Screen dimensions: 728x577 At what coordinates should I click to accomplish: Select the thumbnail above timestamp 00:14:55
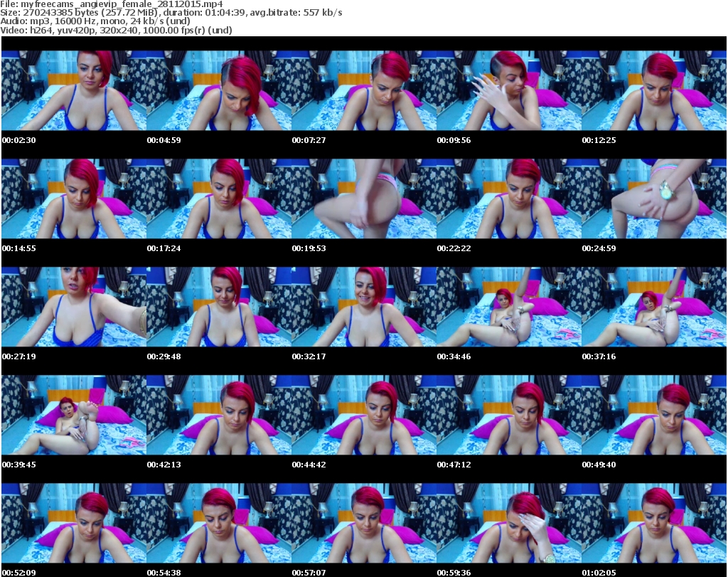point(74,198)
